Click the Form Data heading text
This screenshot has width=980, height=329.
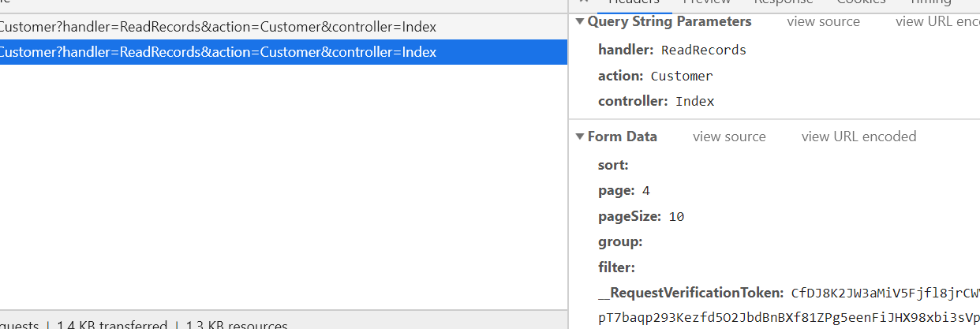click(622, 136)
